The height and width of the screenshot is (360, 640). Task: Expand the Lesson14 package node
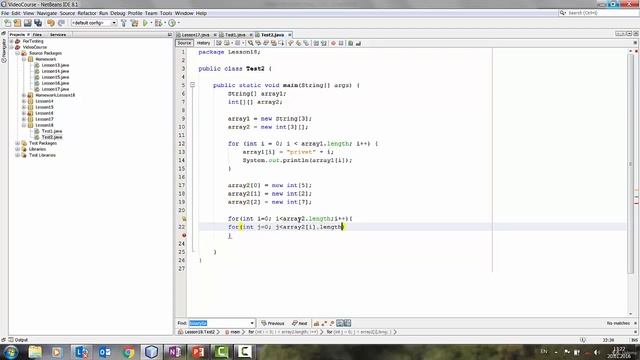pyautogui.click(x=24, y=101)
